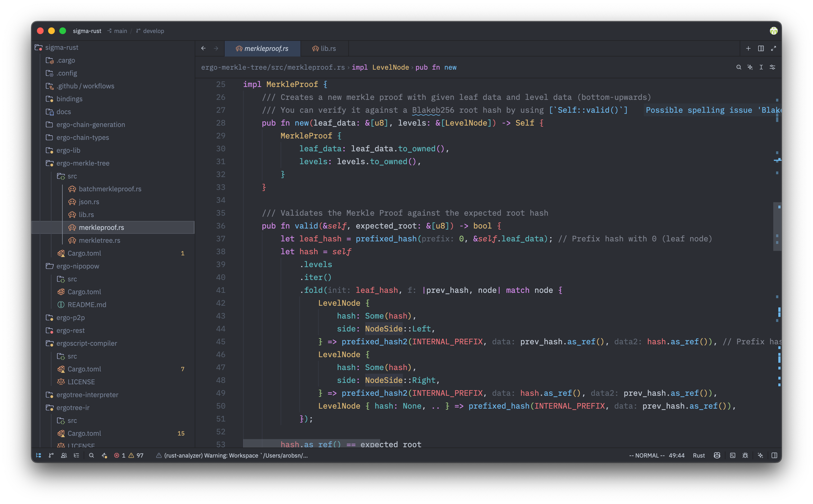This screenshot has height=504, width=813.
Task: Open LICENSE under ergoscript-compiler
Action: pos(113,382)
